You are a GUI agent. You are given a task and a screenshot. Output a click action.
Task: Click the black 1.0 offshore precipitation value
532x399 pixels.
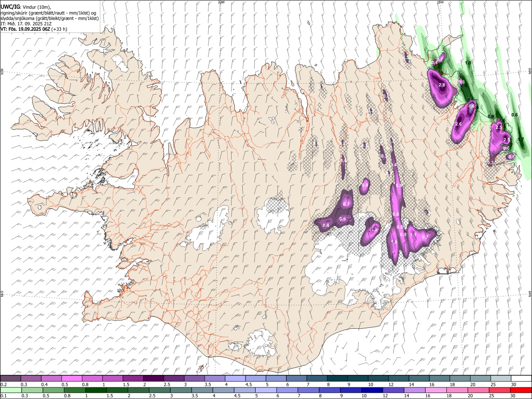point(468,63)
